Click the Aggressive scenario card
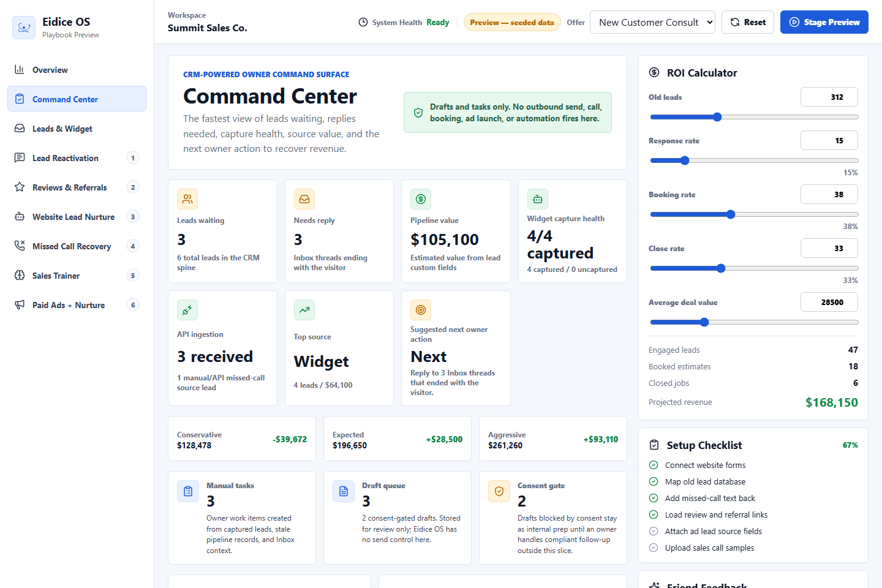Screen dimensions: 882x588 553,439
